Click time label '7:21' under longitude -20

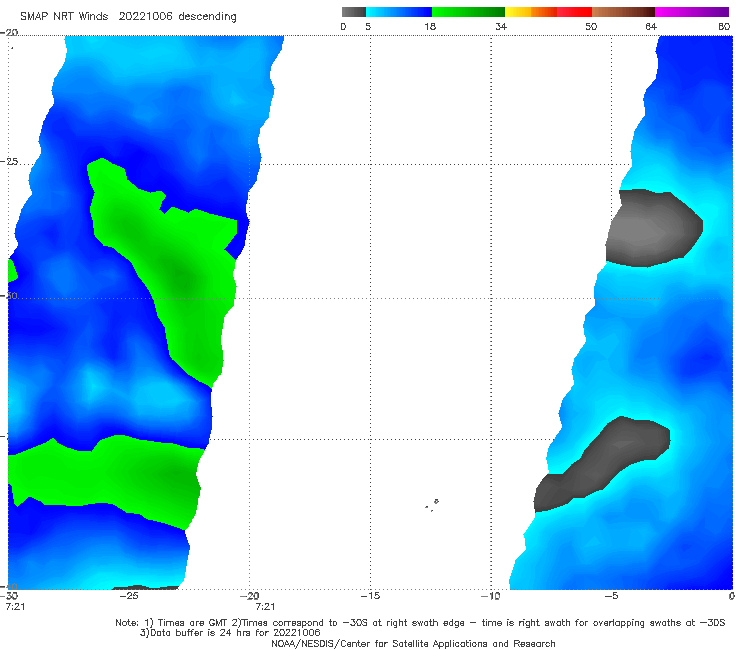point(265,607)
